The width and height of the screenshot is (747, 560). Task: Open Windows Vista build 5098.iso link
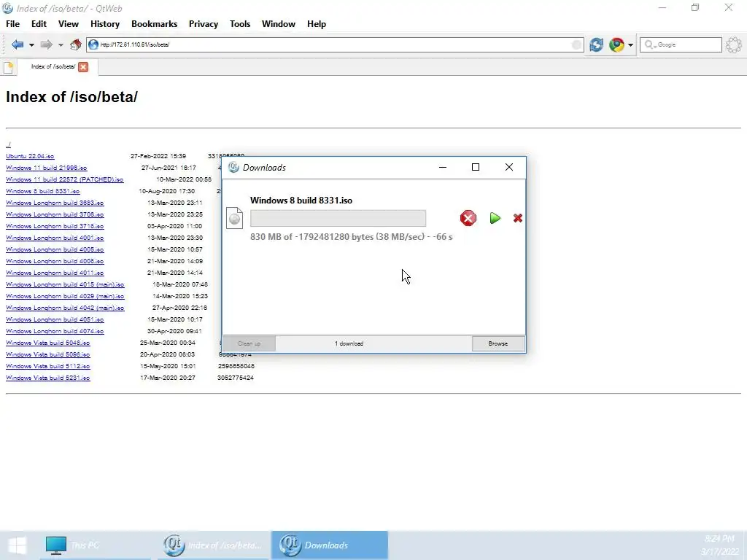[x=48, y=354]
